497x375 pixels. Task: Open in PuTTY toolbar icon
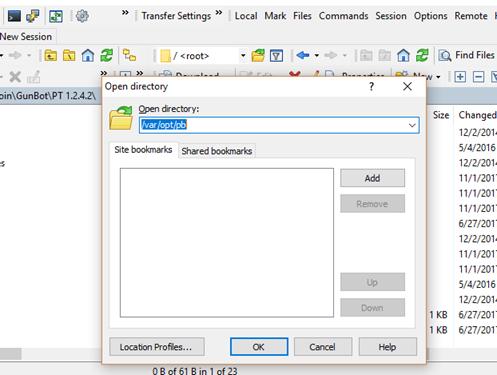33,16
